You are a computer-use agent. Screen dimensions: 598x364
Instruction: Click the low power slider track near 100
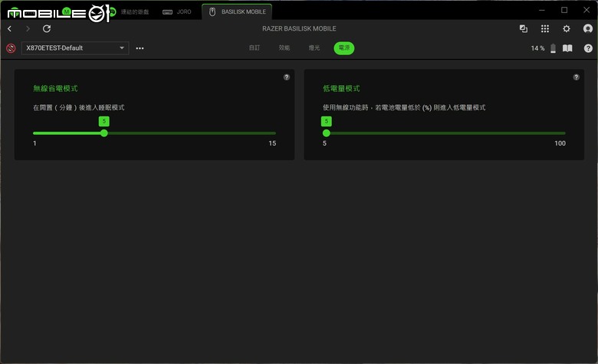click(x=560, y=133)
